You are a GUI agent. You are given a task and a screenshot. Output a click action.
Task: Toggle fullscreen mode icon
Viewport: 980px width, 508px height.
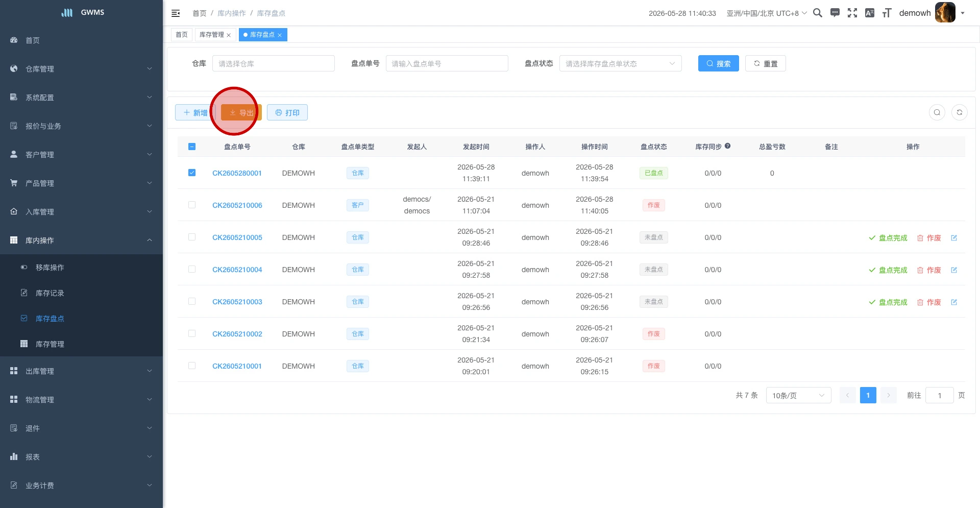[x=852, y=13]
